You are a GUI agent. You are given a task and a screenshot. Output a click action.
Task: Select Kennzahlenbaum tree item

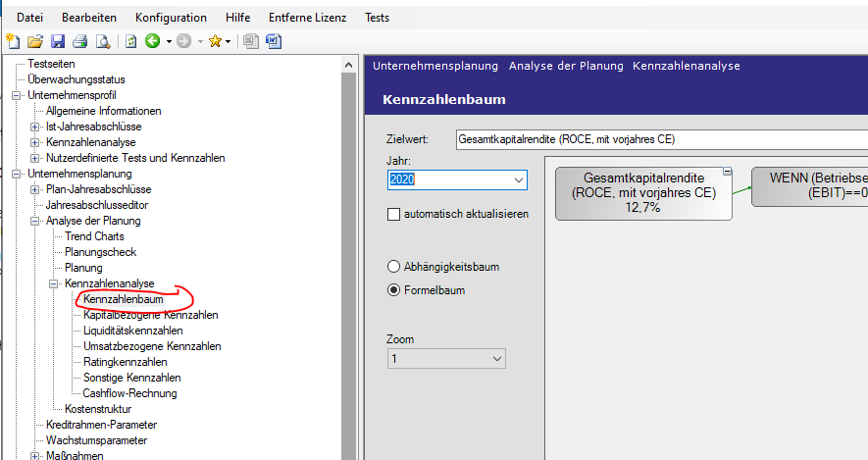coord(124,299)
